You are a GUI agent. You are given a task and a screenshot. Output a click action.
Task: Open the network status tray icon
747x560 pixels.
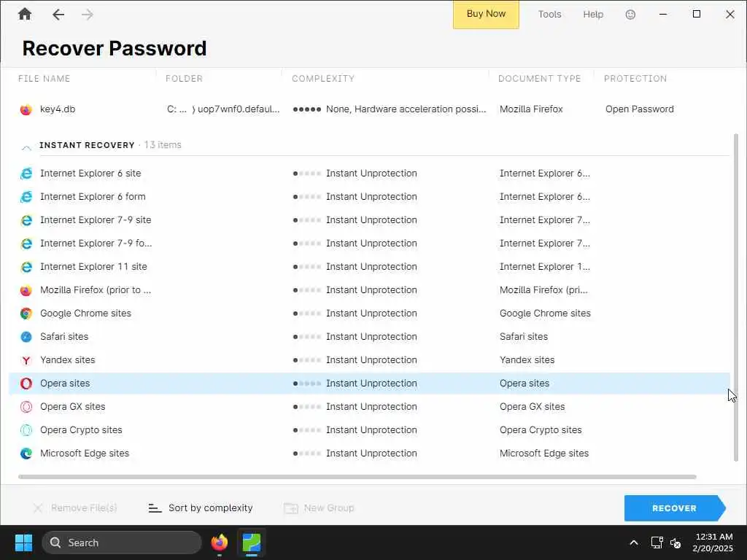click(657, 542)
